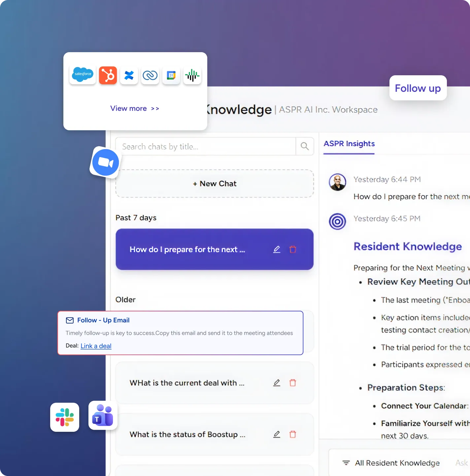Click the ASPR target logo icon
Image resolution: width=470 pixels, height=476 pixels.
[x=337, y=221]
